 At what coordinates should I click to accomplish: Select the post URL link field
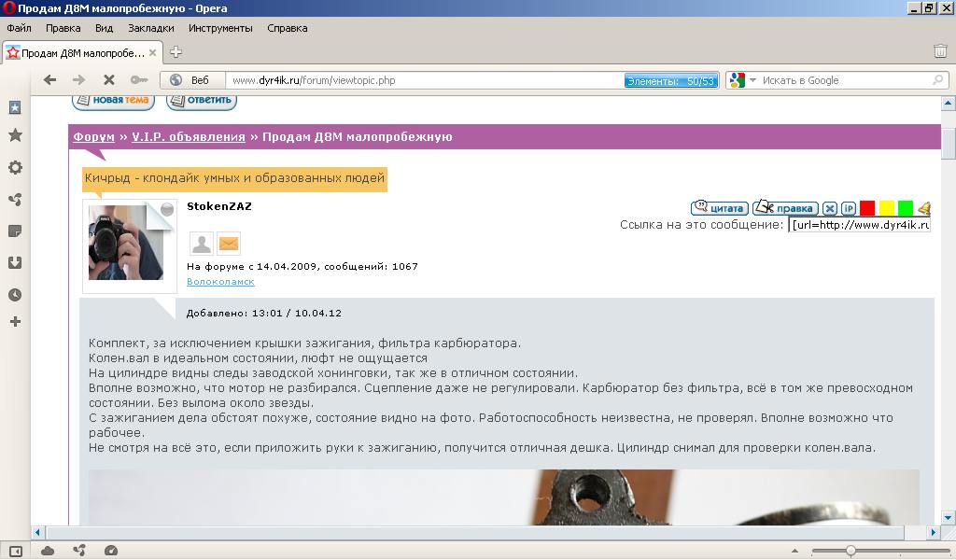click(x=860, y=225)
